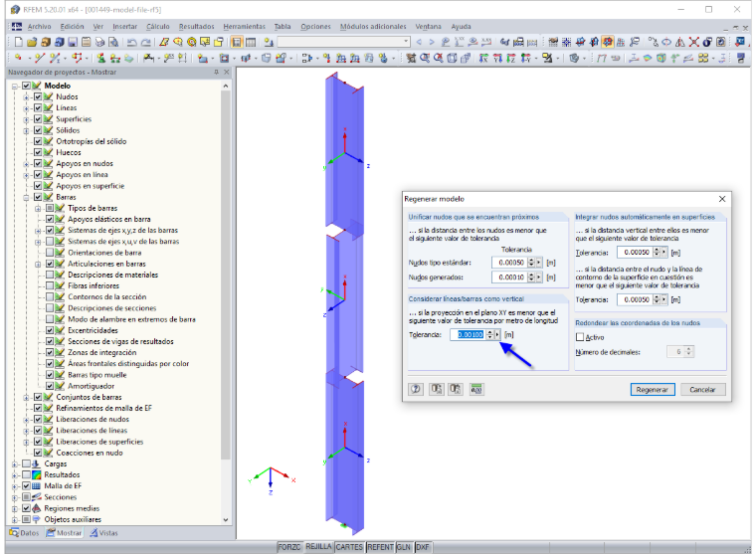The width and height of the screenshot is (756, 554).
Task: Click the Print preview magnifier icon
Action: coord(113,42)
